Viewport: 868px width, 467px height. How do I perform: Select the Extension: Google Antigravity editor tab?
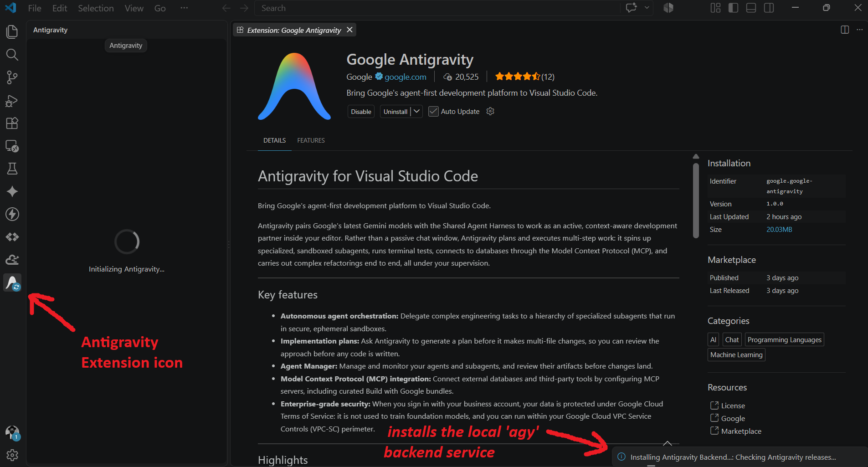(x=294, y=30)
